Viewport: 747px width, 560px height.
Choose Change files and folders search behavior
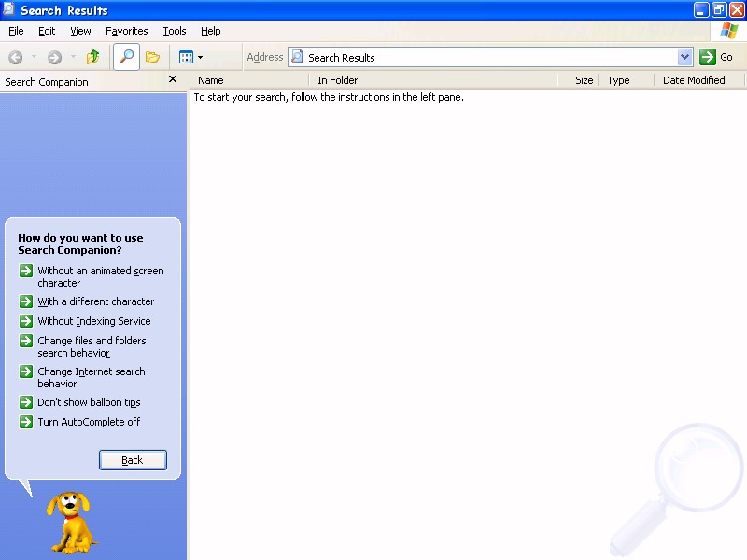92,346
